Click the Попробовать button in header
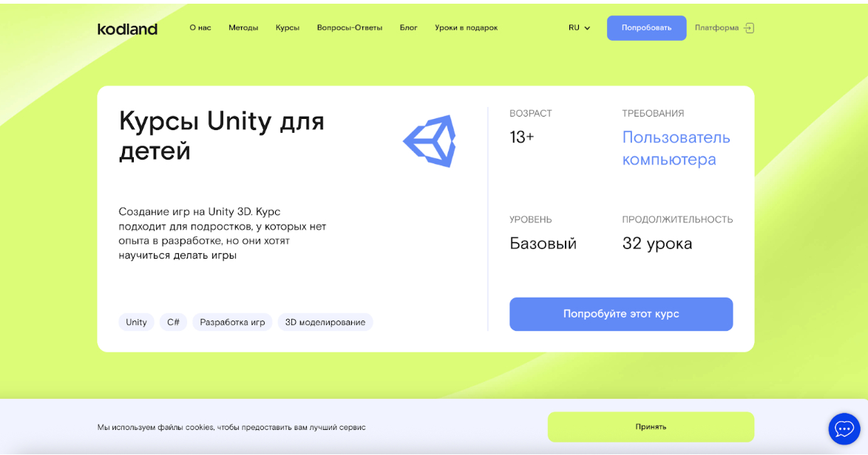 647,27
